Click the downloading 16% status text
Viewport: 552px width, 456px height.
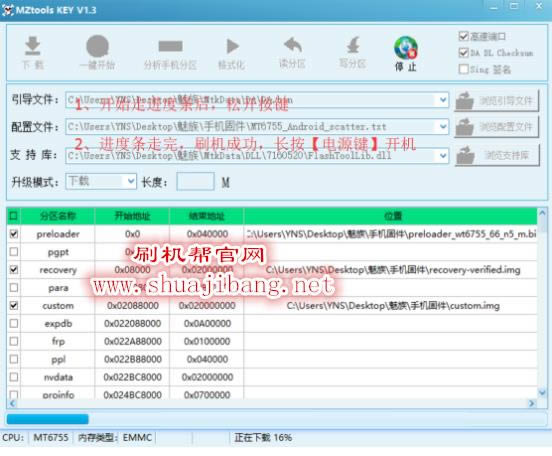coord(263,438)
